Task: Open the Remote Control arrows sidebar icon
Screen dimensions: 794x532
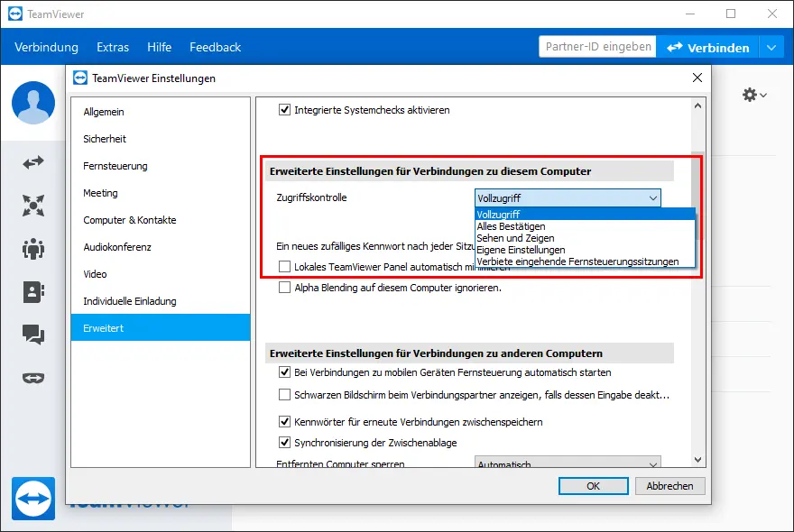Action: tap(33, 162)
